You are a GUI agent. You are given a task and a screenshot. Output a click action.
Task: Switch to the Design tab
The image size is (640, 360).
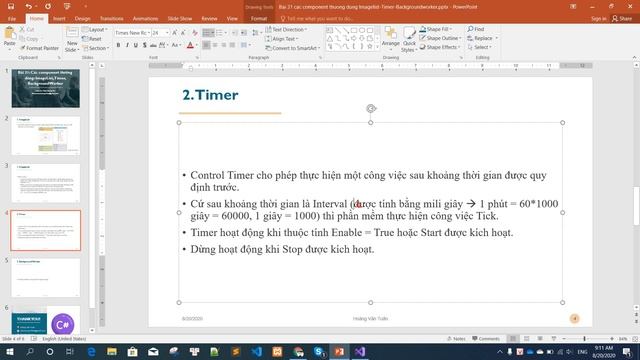tap(82, 18)
